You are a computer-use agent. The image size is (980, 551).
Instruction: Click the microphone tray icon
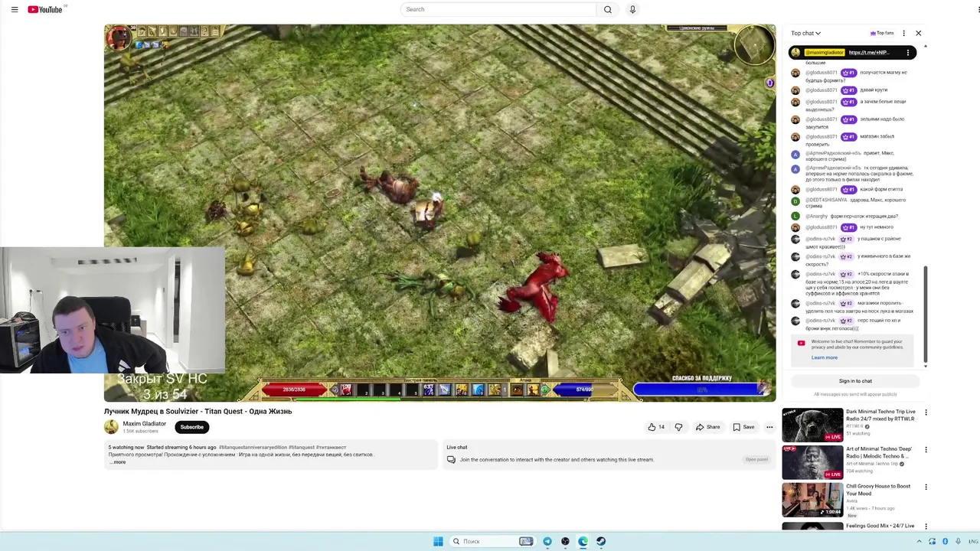pos(957,541)
